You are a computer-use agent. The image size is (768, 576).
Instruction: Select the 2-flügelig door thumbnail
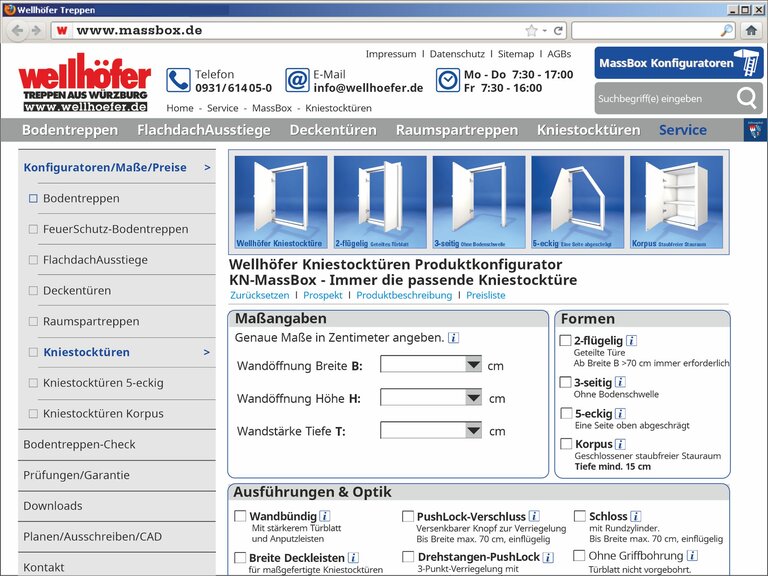(380, 202)
